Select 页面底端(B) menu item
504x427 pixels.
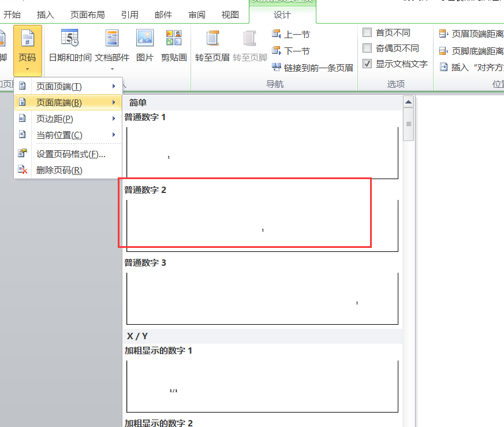click(68, 102)
